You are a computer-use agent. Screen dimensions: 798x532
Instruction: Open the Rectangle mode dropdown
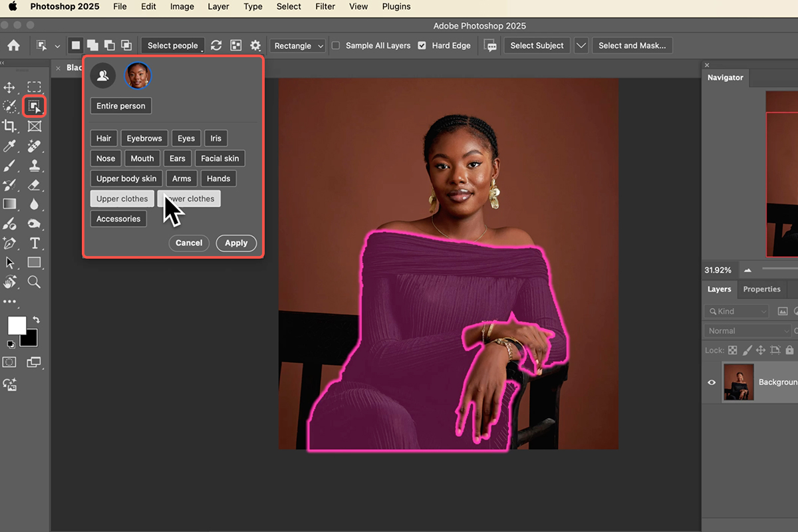[x=298, y=46]
